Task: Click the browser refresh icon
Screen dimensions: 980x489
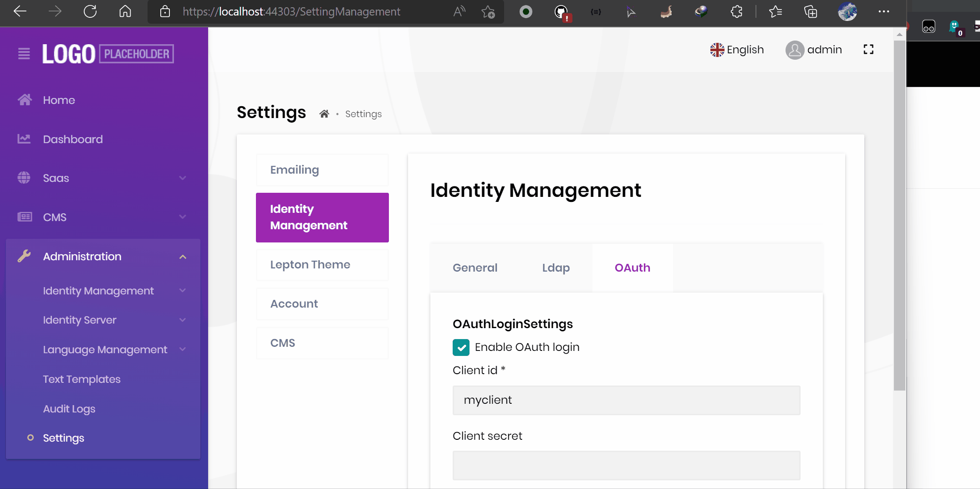Action: (x=90, y=11)
